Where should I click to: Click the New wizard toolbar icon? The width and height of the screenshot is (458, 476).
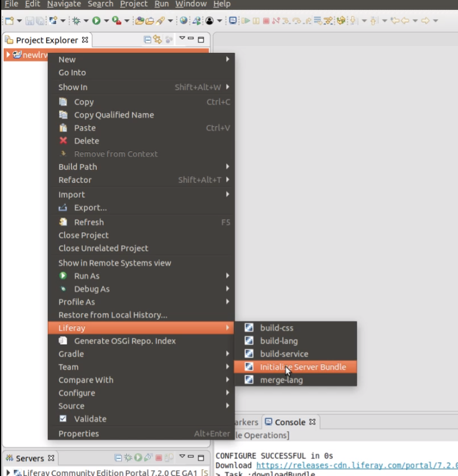9,21
